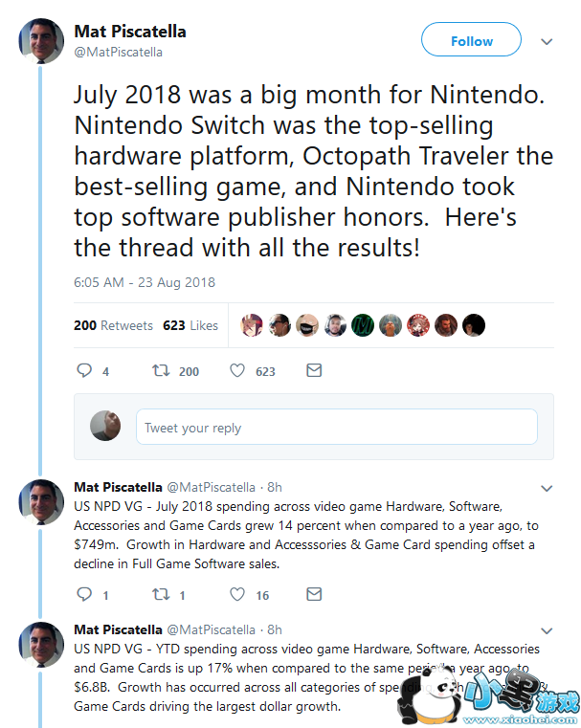
Task: Open direct message envelope on main tweet
Action: point(313,370)
